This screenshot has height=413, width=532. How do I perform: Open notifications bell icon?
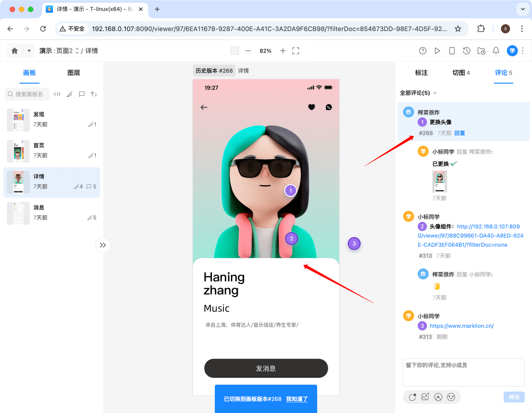(496, 51)
